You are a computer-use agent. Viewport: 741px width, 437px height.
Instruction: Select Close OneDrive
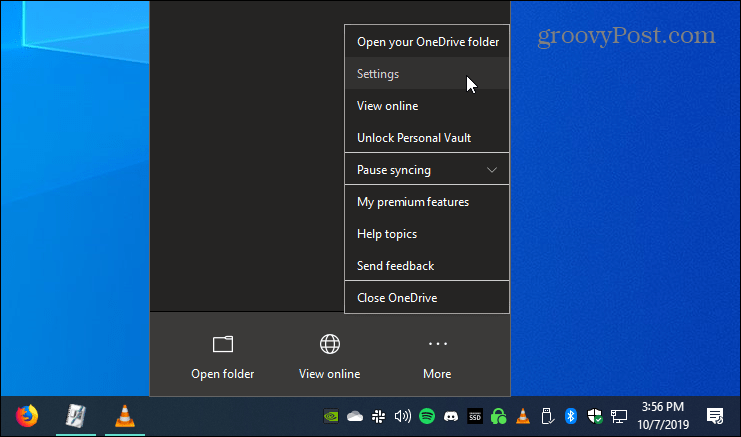coord(427,298)
